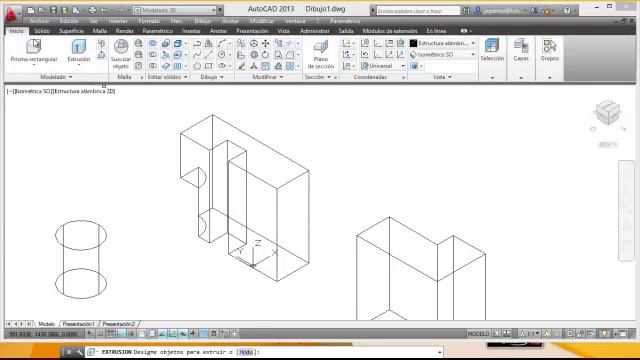Viewport: 640px width, 360px height.
Task: Toggle Polar tracking in status bar
Action: point(131,334)
